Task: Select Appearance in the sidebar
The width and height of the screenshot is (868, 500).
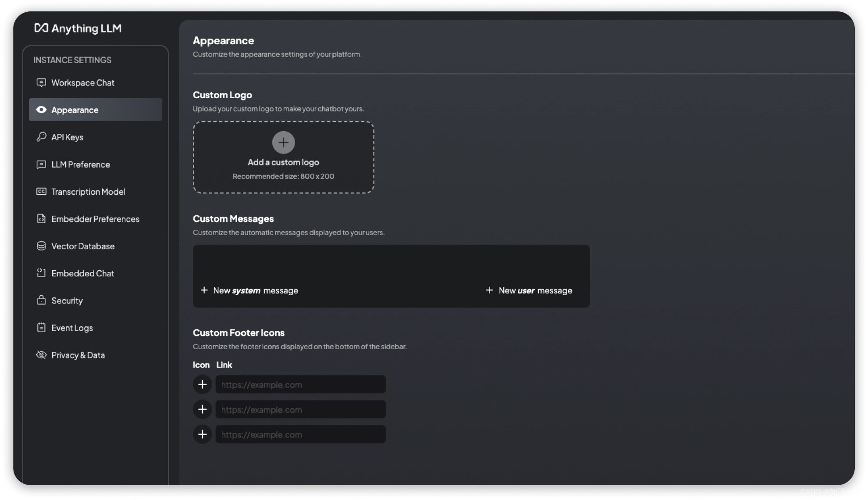Action: (96, 110)
